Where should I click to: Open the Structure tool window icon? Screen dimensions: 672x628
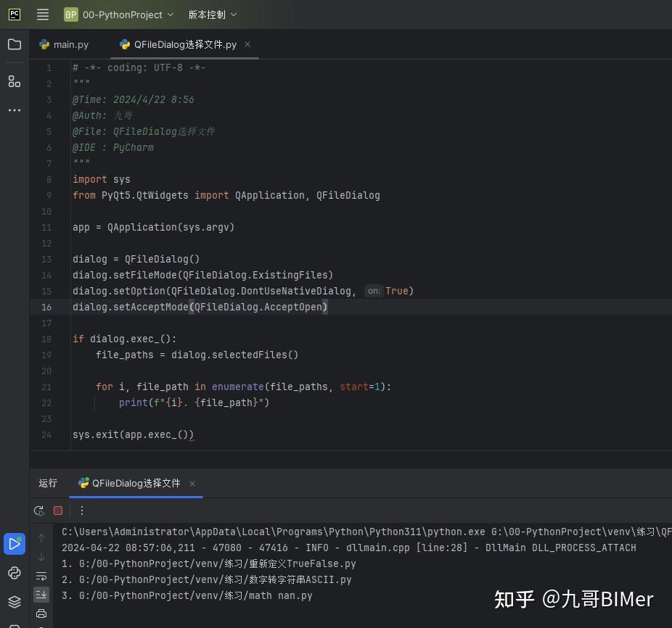pyautogui.click(x=15, y=81)
